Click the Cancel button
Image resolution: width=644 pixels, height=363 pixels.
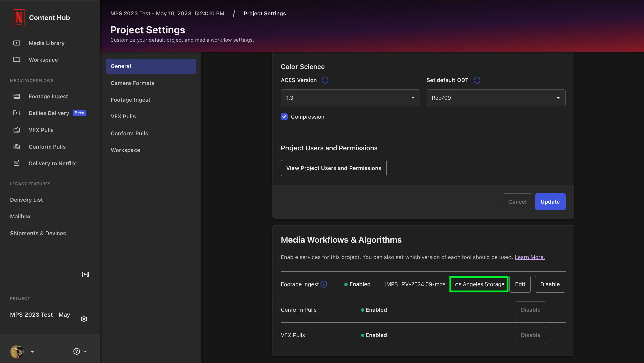[517, 202]
